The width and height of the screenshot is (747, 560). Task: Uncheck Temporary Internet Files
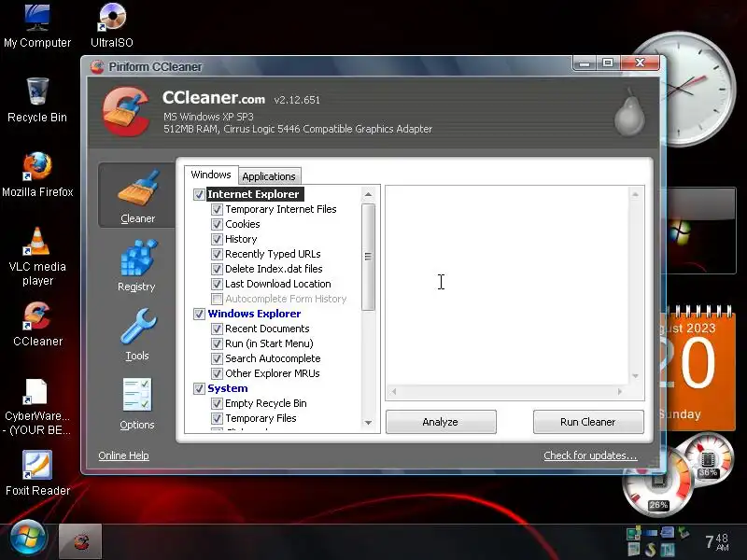click(x=217, y=209)
